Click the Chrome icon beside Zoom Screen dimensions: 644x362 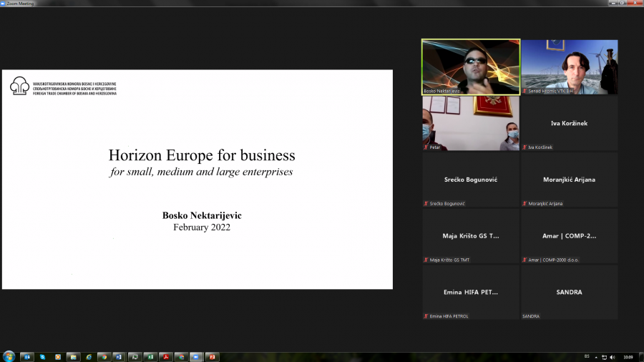click(181, 357)
